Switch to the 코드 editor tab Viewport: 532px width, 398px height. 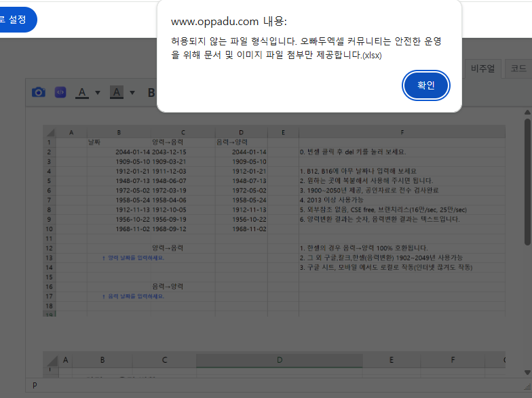point(518,68)
